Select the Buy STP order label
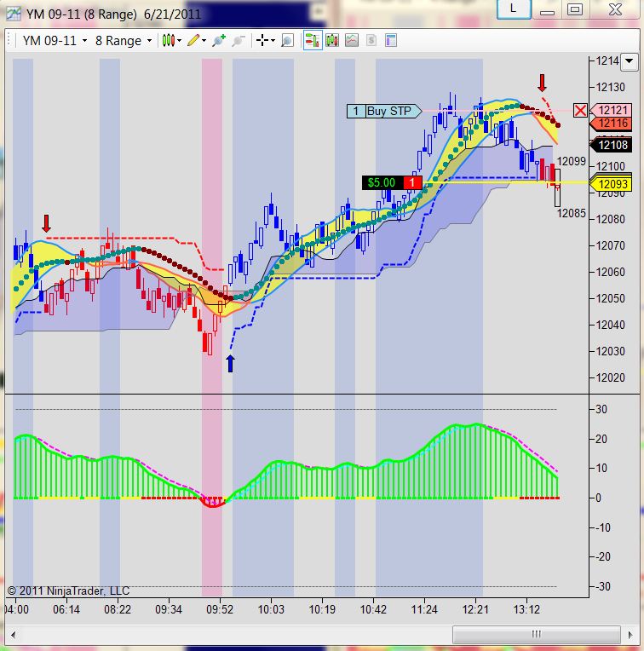The width and height of the screenshot is (644, 651). (388, 112)
